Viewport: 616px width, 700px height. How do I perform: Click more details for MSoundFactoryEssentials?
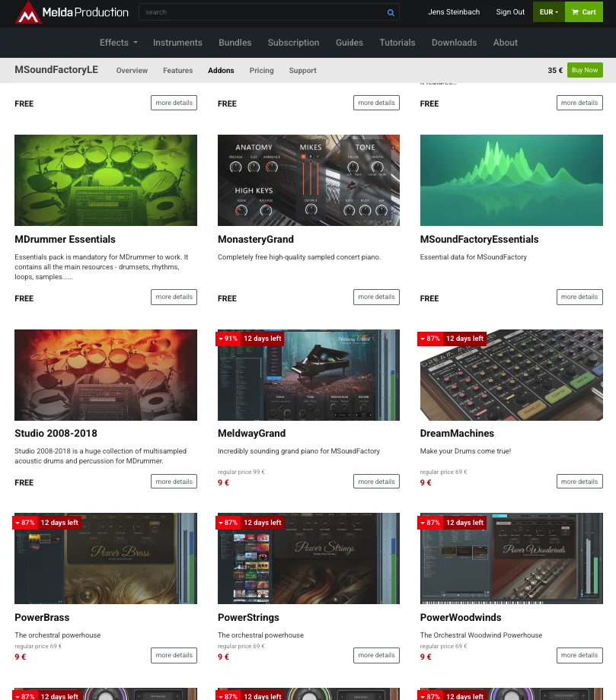(x=579, y=297)
